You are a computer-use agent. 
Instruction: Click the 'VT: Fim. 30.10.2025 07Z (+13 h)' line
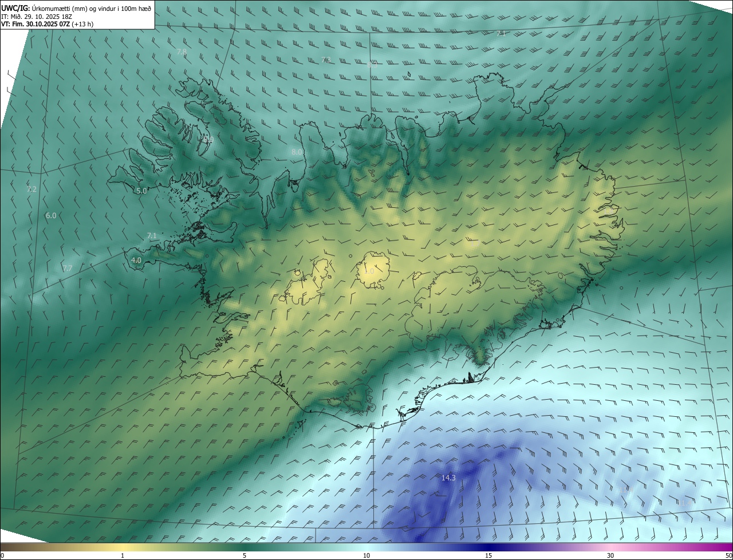tap(48, 24)
